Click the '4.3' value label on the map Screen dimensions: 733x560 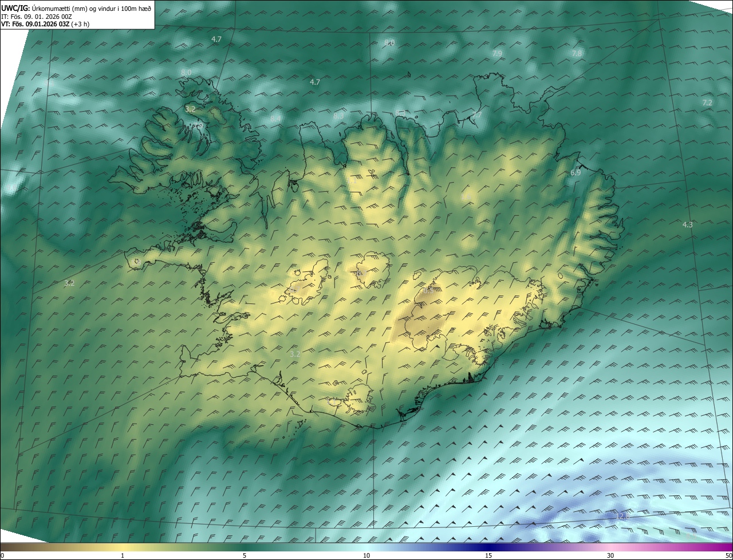click(x=688, y=224)
